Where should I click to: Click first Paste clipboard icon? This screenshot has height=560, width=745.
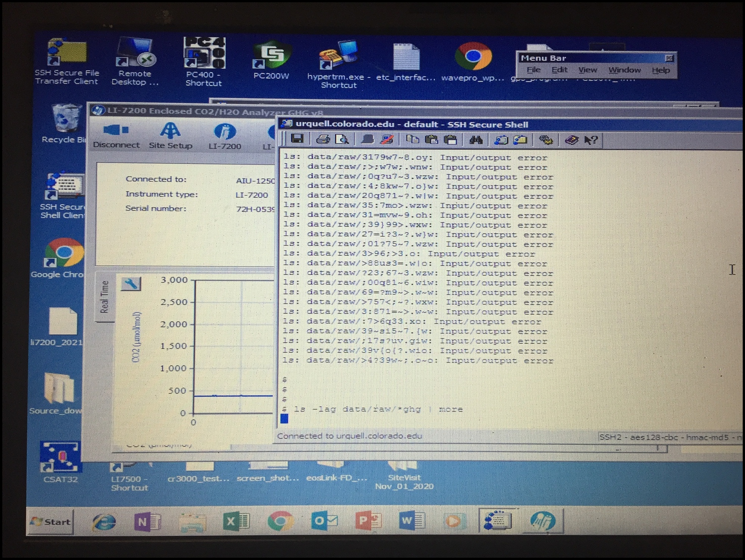[431, 140]
